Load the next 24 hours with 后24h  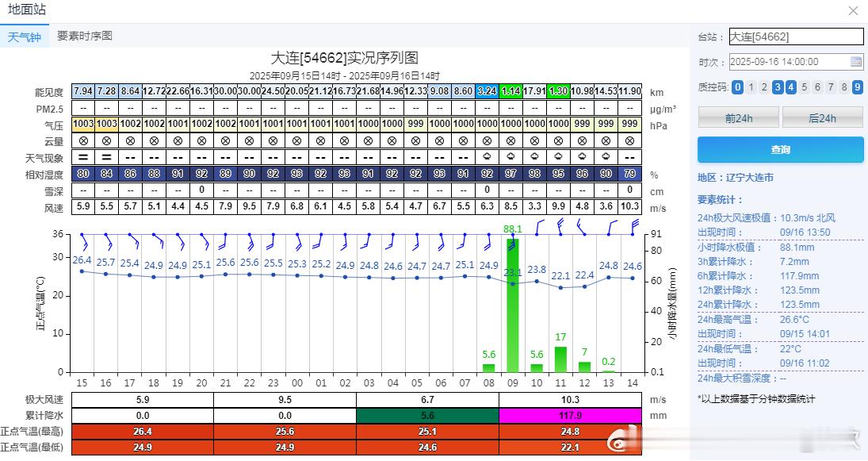coord(823,118)
